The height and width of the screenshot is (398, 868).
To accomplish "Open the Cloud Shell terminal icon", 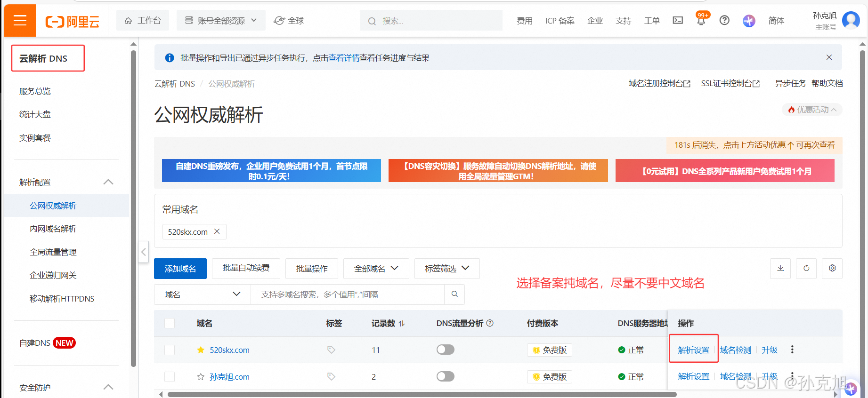I will tap(678, 20).
